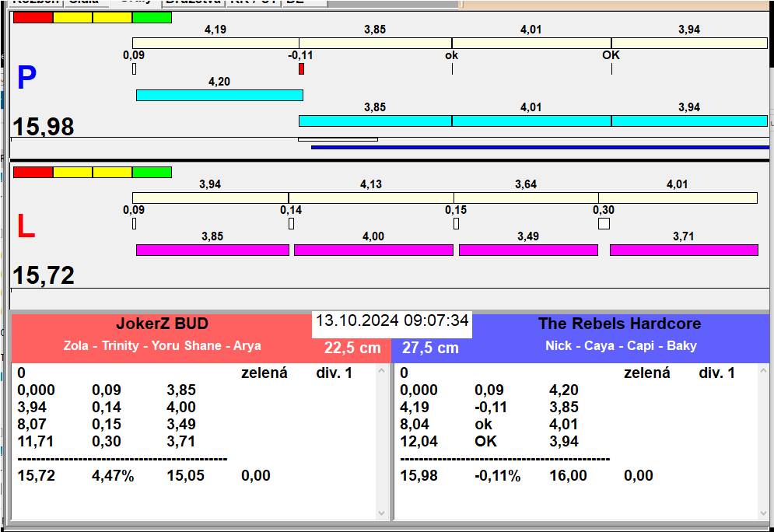Click the red fault marker below -0,11
This screenshot has height=532, width=774.
pyautogui.click(x=301, y=69)
